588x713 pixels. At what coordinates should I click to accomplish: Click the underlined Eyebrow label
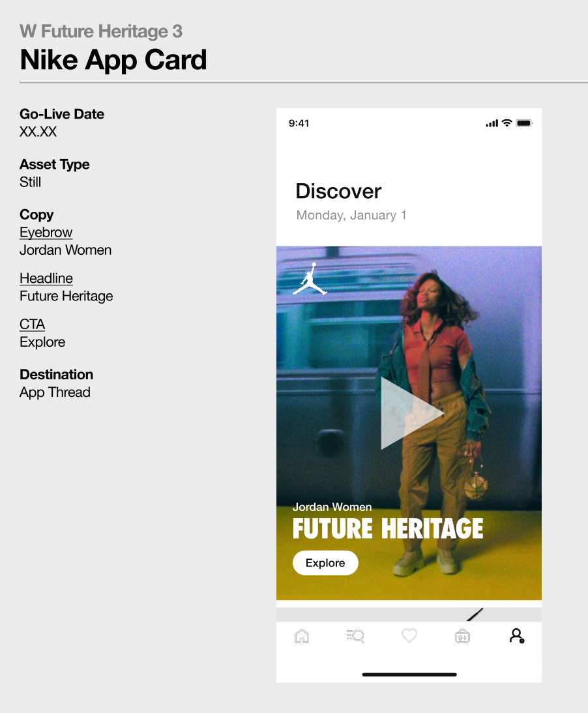pyautogui.click(x=46, y=233)
